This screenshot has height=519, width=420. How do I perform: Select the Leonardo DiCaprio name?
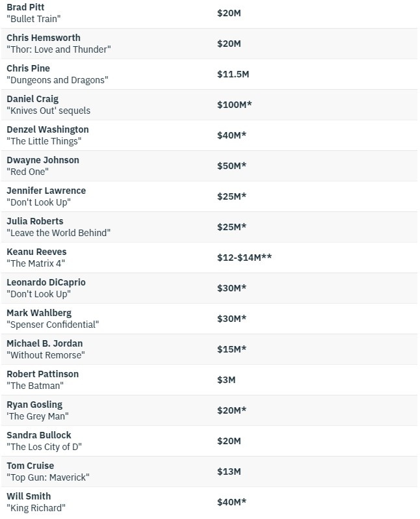pos(46,282)
